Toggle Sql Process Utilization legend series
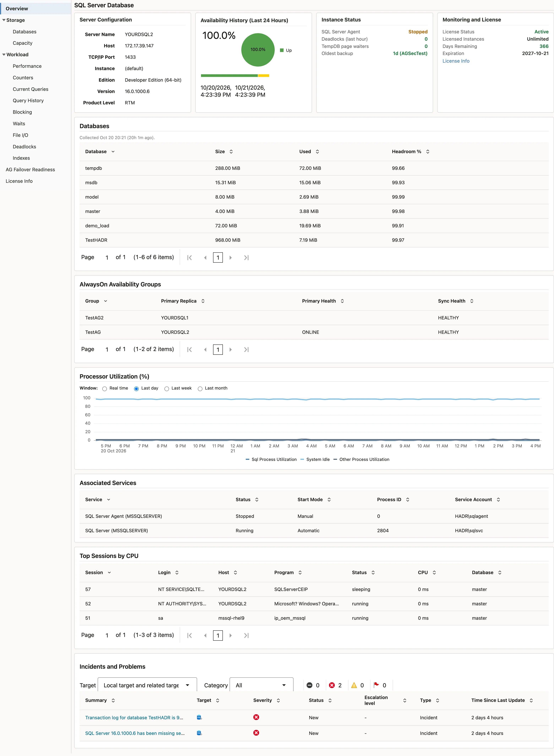This screenshot has height=756, width=554. click(x=271, y=459)
